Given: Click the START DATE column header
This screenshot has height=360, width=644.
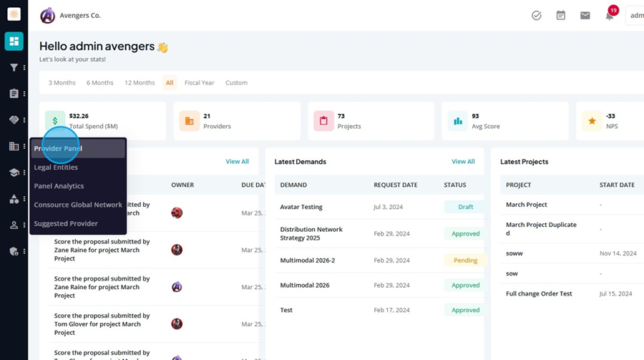Looking at the screenshot, I should (617, 185).
